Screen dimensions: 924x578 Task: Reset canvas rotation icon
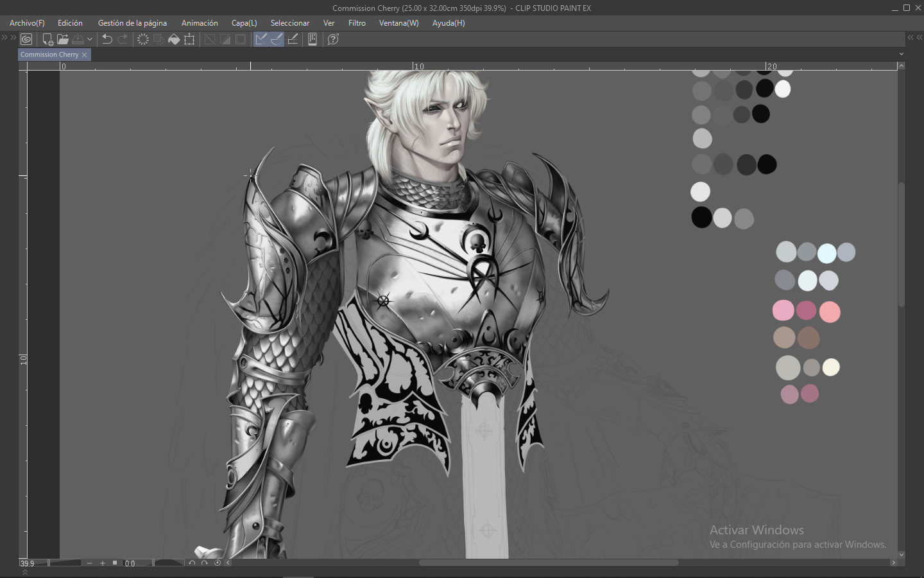tap(218, 563)
